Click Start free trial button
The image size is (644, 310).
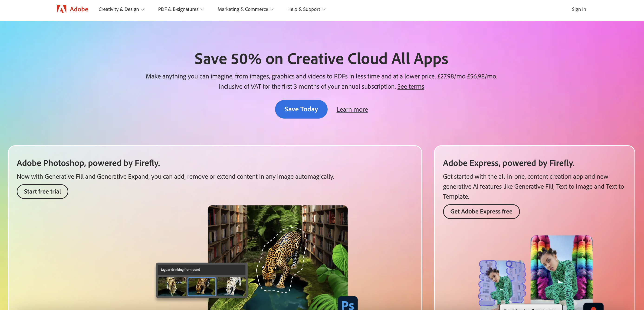pos(42,191)
